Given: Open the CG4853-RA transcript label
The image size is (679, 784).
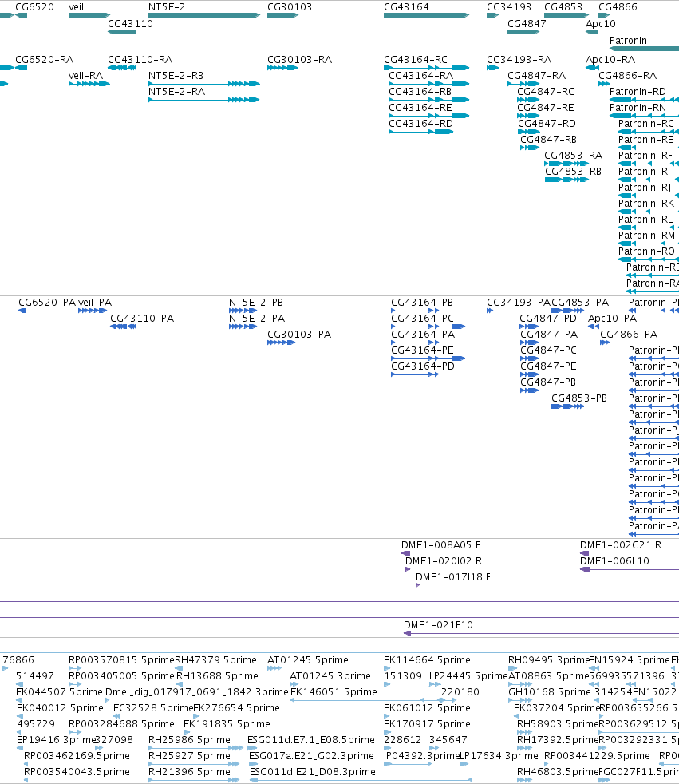Looking at the screenshot, I should click(x=573, y=156).
